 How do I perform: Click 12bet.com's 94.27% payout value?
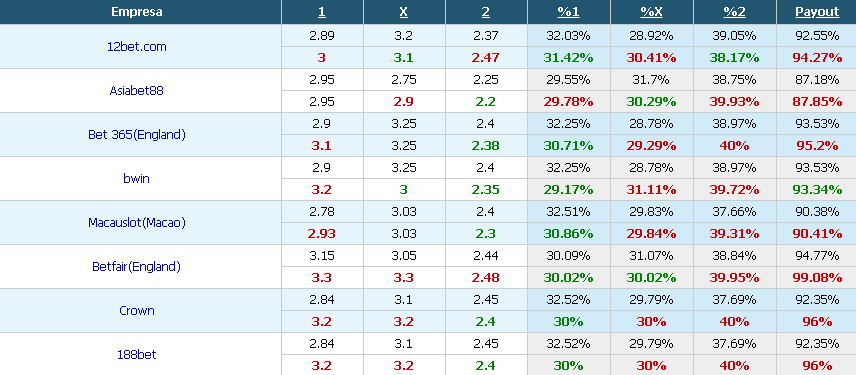[x=817, y=58]
